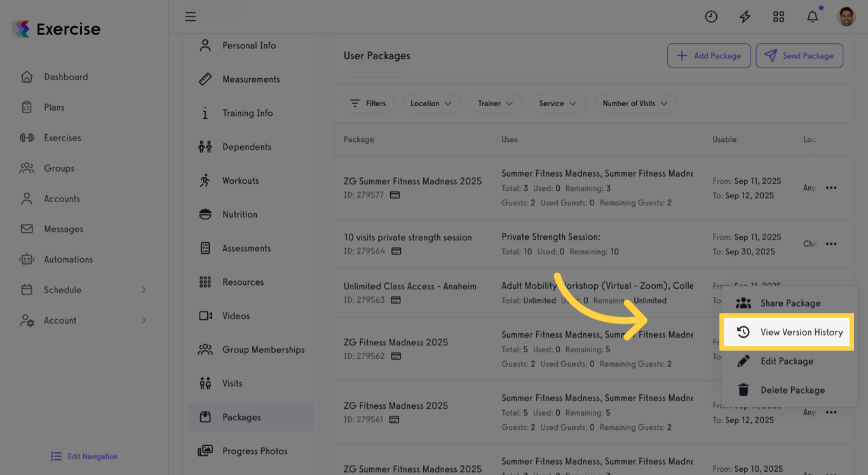The height and width of the screenshot is (475, 868).
Task: Open the Workouts section icon in user sidebar
Action: pos(205,180)
